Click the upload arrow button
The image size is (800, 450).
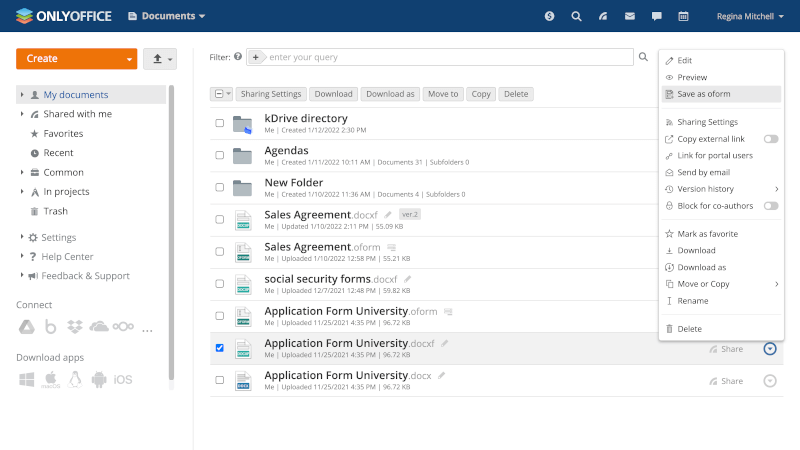[x=159, y=59]
